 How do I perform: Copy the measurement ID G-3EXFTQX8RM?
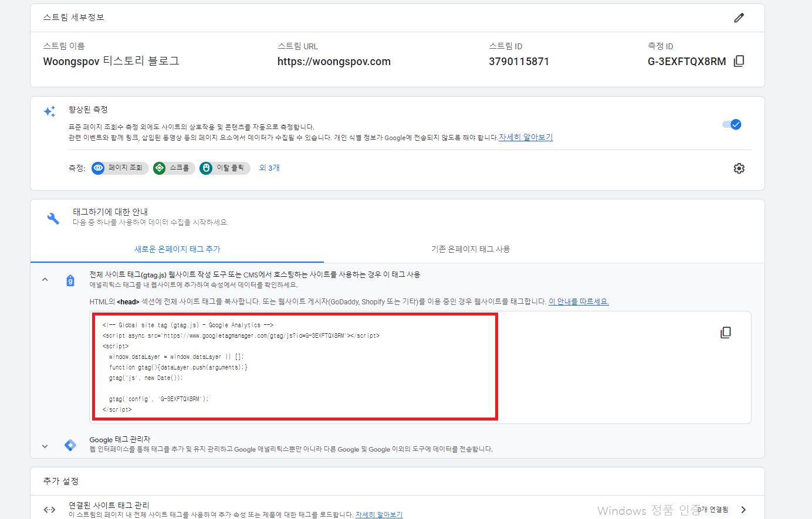[739, 61]
